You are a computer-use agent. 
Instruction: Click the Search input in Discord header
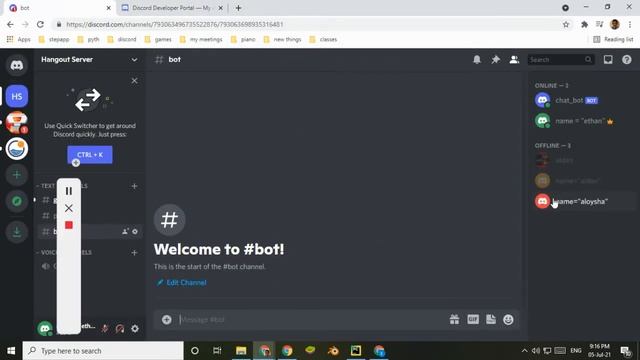pos(560,60)
